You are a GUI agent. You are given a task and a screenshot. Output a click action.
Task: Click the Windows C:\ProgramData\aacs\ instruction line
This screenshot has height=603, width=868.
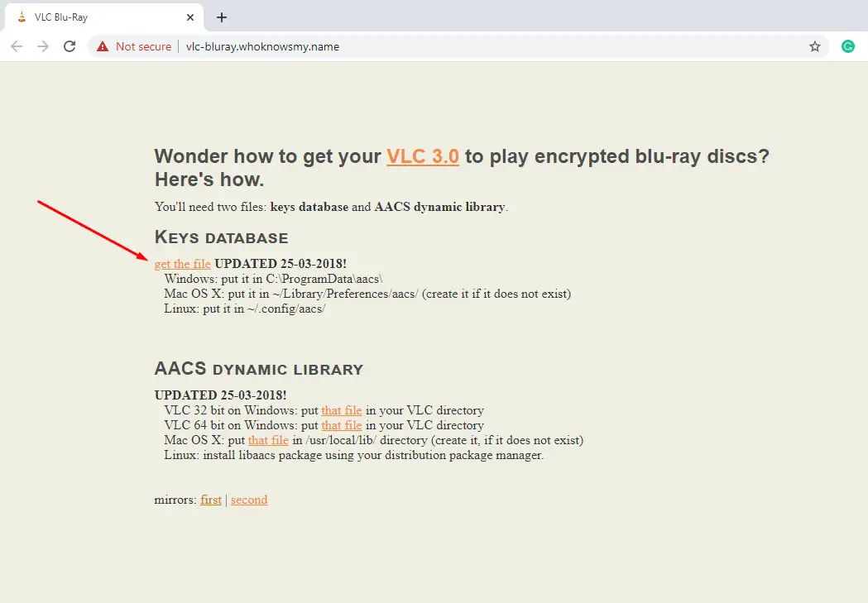[273, 279]
